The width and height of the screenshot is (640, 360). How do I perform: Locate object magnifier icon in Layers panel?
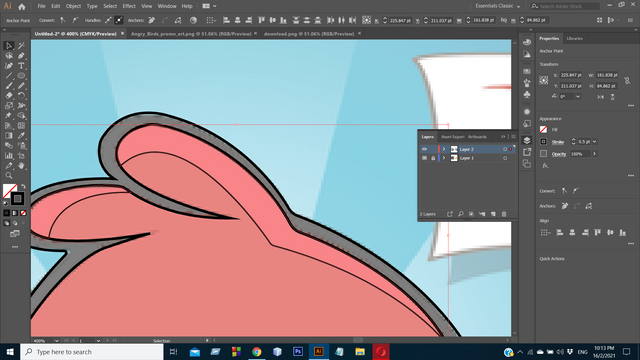(x=461, y=214)
